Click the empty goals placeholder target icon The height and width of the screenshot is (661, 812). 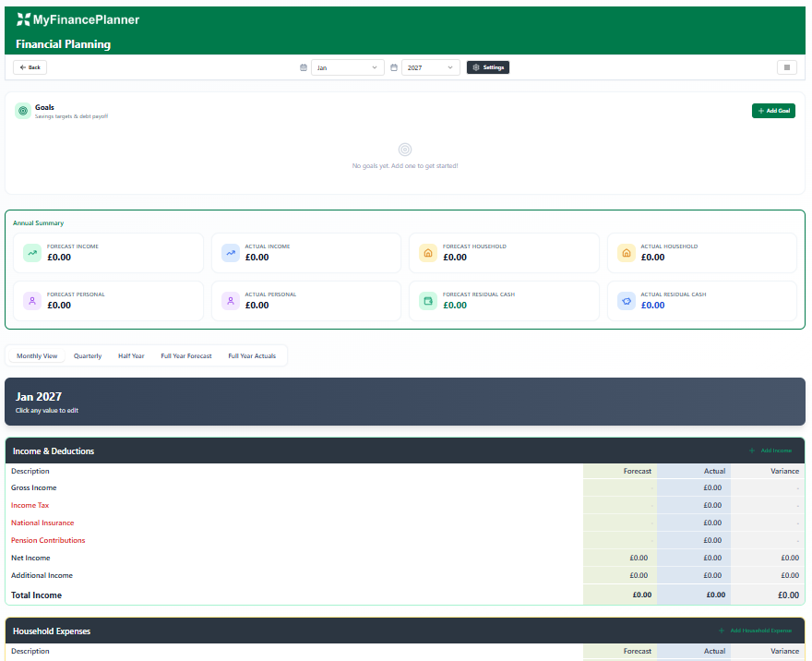(x=405, y=150)
